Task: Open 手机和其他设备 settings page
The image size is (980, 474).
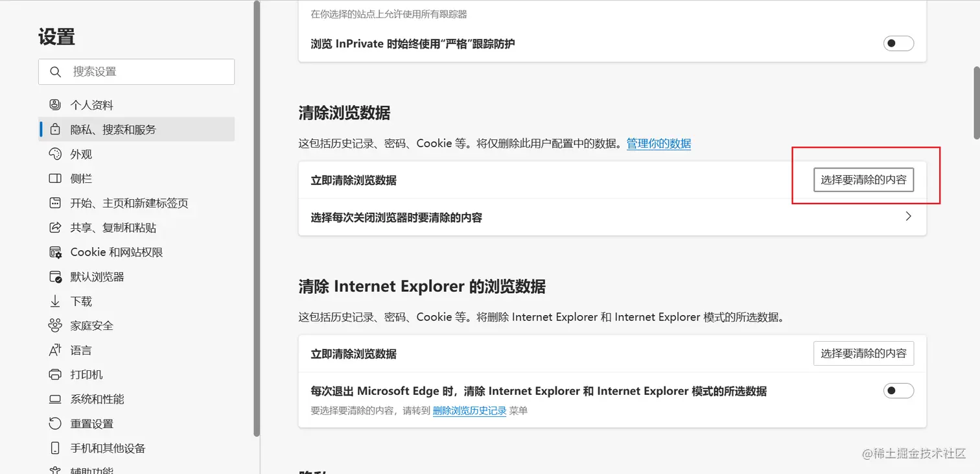Action: (137, 449)
